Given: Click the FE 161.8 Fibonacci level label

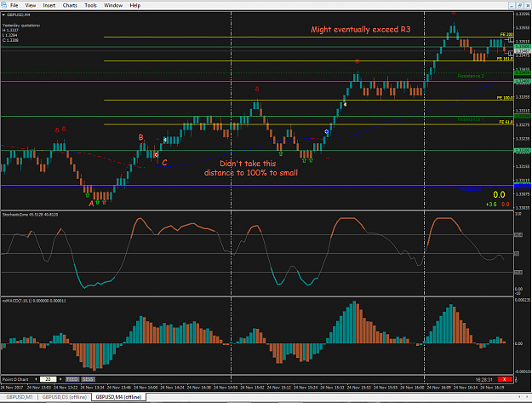Looking at the screenshot, I should tap(505, 59).
